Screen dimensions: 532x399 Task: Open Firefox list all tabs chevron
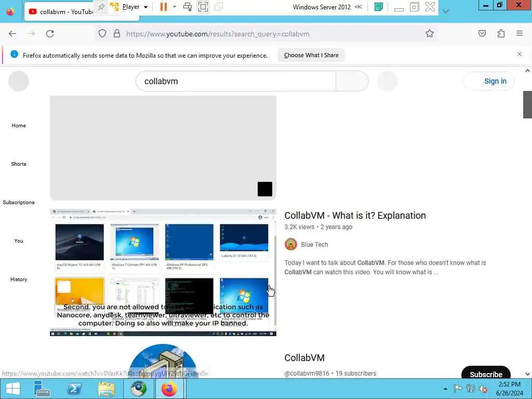click(446, 11)
